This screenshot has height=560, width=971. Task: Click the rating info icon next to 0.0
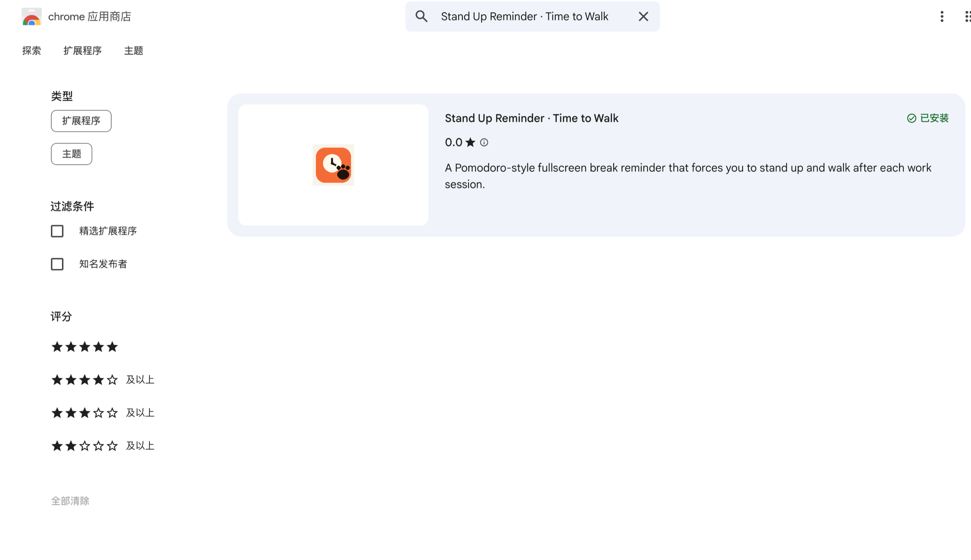click(x=484, y=143)
